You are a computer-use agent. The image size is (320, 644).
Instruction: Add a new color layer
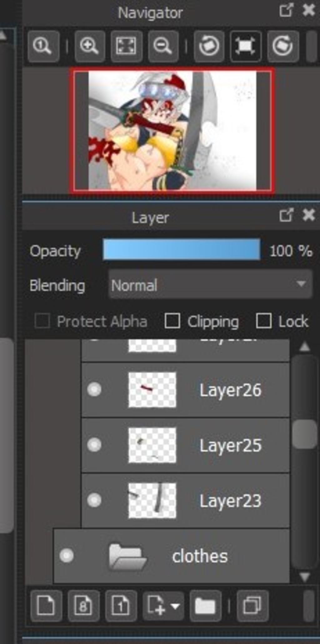[x=46, y=606]
